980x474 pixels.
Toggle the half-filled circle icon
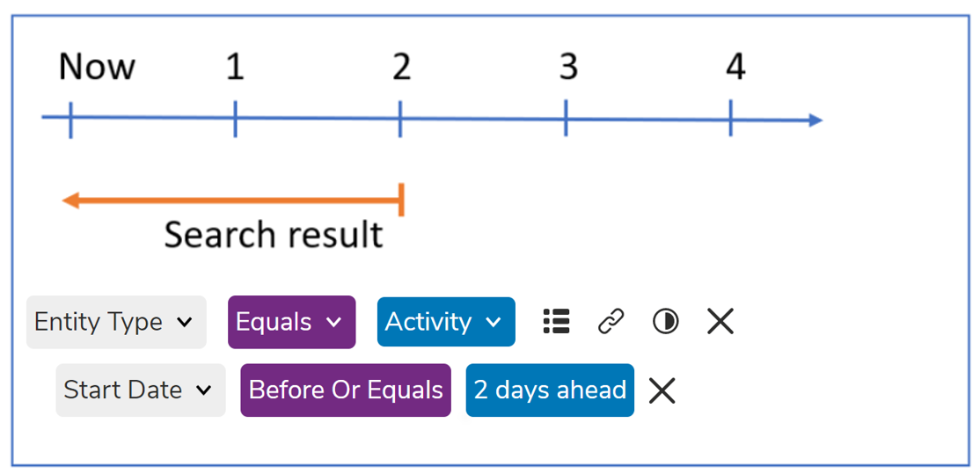[x=666, y=322]
